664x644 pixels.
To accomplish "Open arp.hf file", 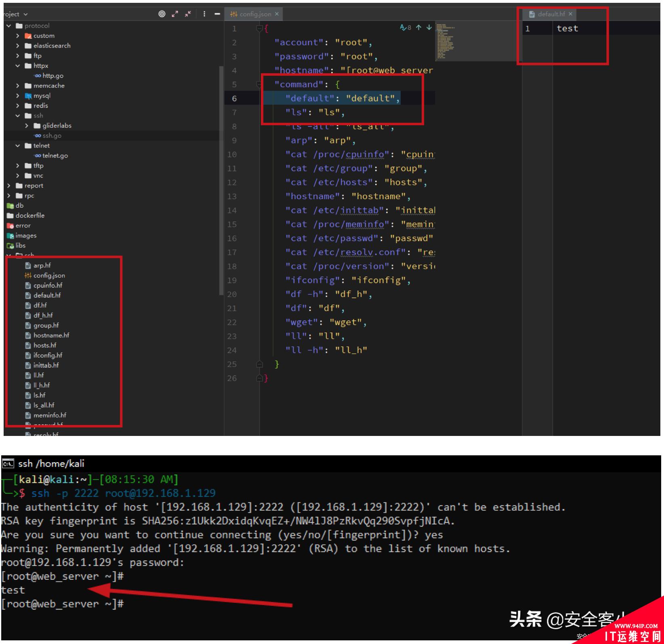I will coord(38,265).
